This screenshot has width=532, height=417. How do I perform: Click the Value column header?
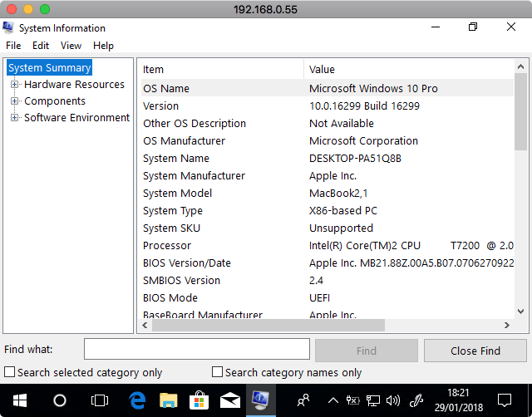click(409, 69)
